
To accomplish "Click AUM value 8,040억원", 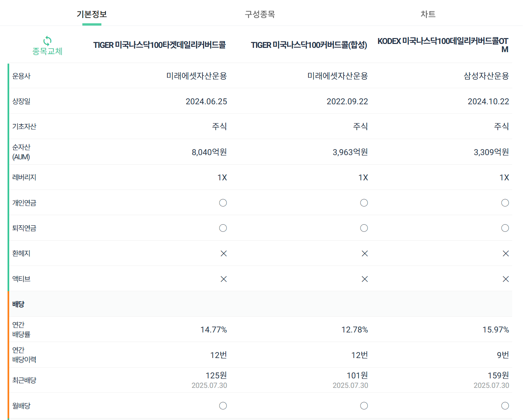I will (209, 152).
